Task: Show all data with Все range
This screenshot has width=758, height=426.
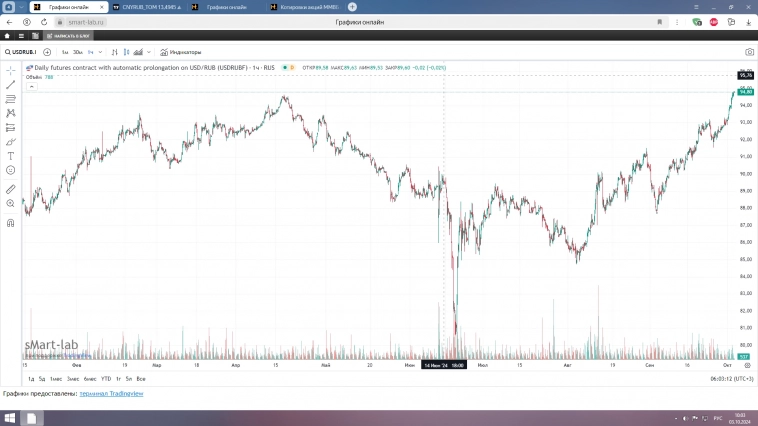Action: 141,379
